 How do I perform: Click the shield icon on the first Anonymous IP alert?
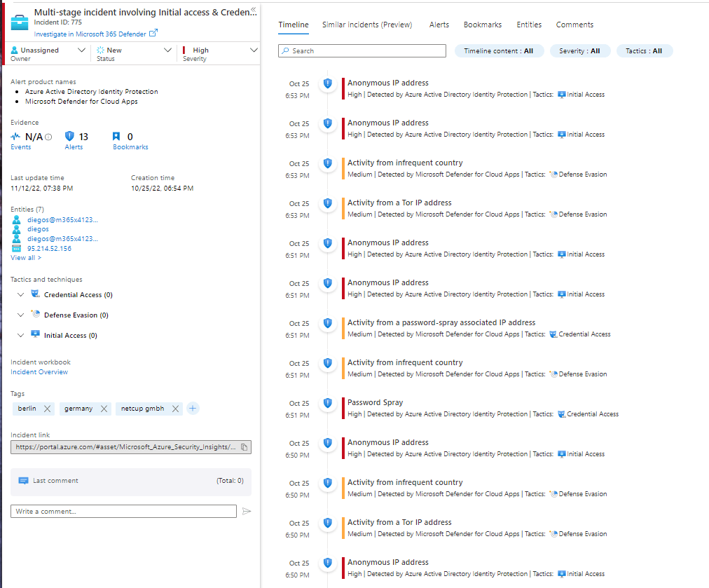click(327, 83)
